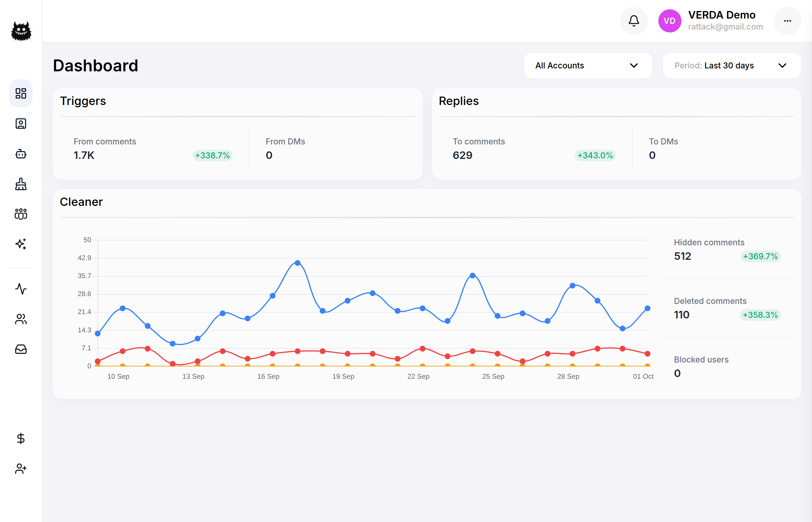Click the Blocked users label
The height and width of the screenshot is (522, 812).
[701, 360]
